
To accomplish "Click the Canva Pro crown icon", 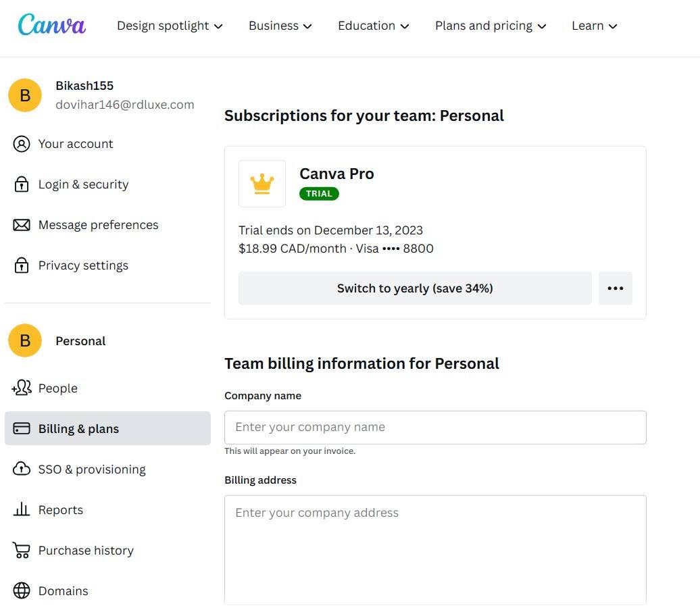I will pyautogui.click(x=262, y=184).
